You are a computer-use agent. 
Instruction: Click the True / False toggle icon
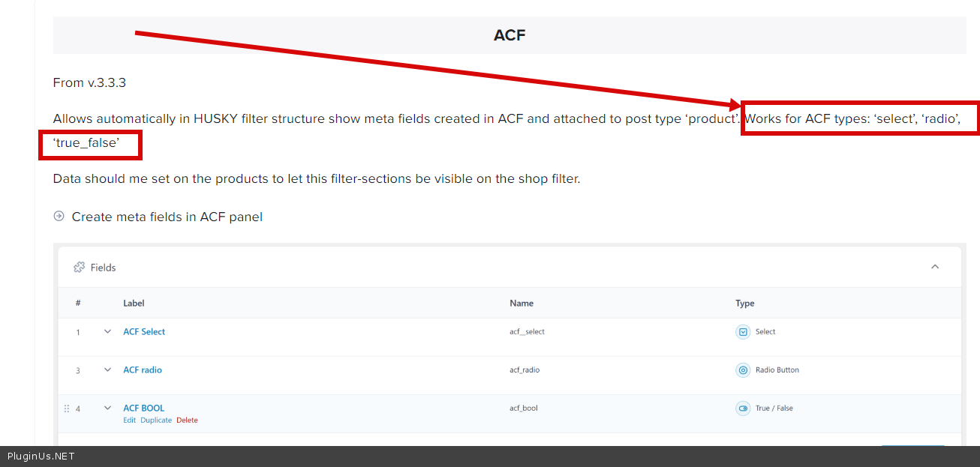coord(743,409)
